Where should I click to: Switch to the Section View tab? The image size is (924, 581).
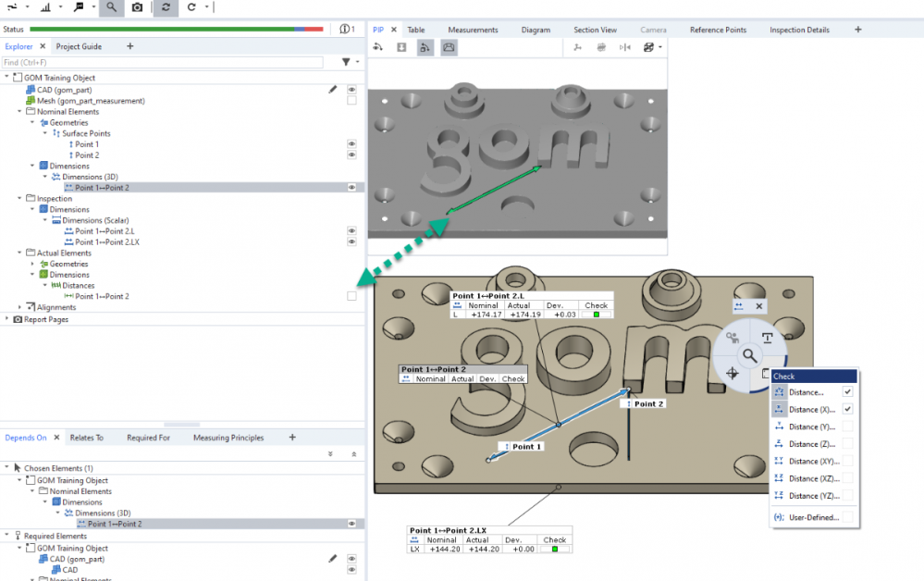pyautogui.click(x=595, y=30)
